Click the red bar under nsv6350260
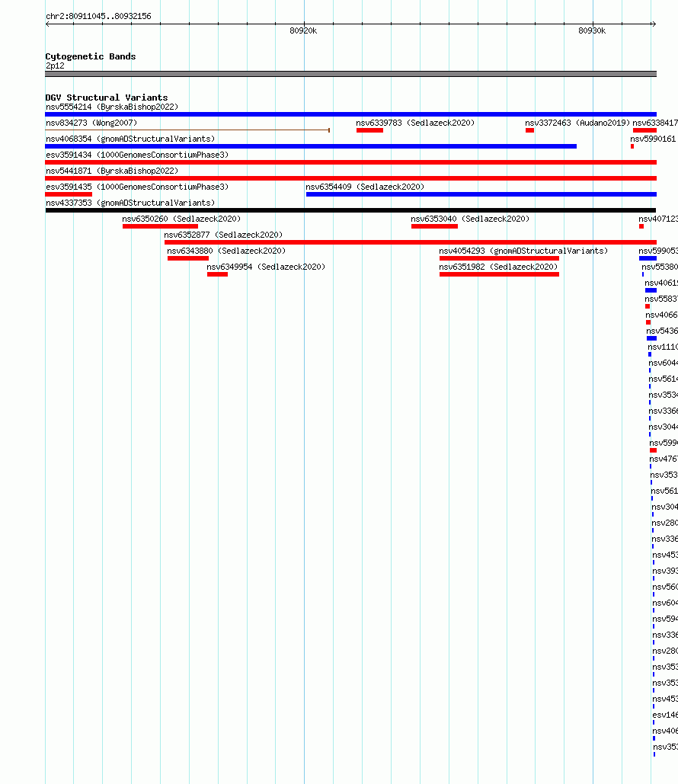 [161, 226]
